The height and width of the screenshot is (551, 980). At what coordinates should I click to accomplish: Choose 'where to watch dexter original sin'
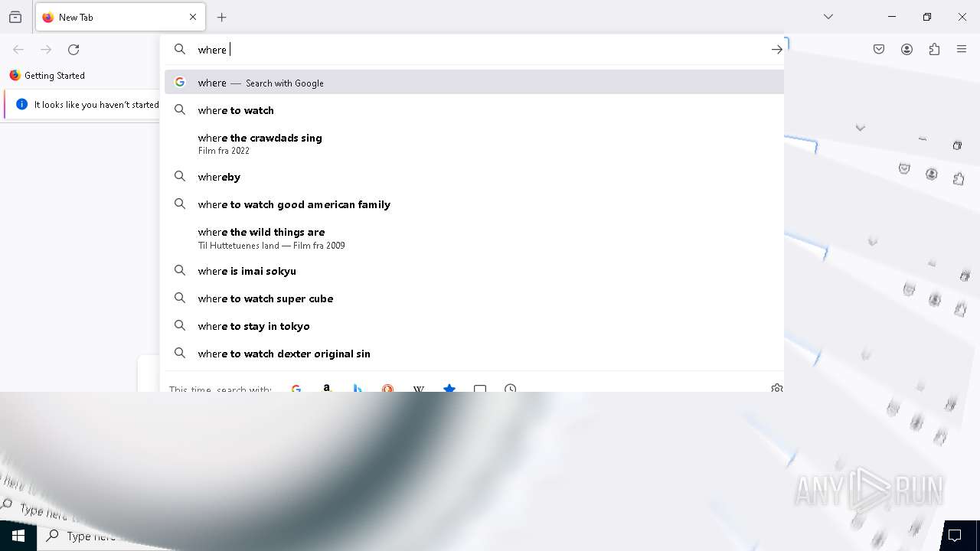click(474, 354)
